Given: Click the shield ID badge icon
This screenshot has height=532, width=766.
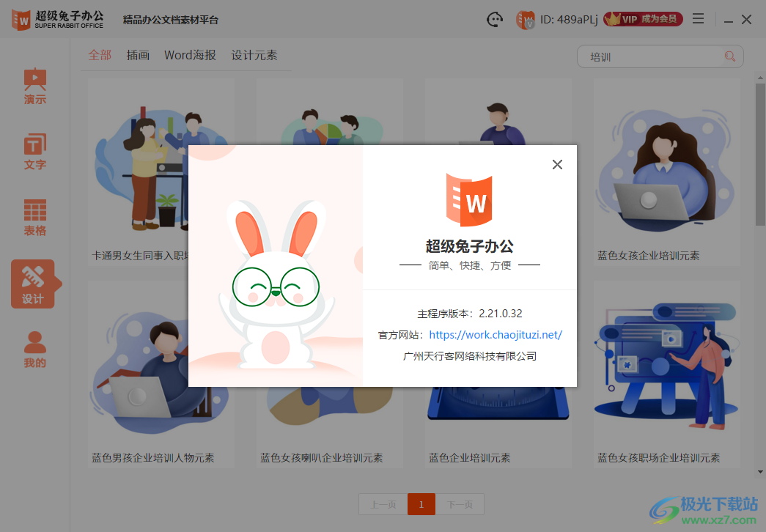Looking at the screenshot, I should [526, 19].
